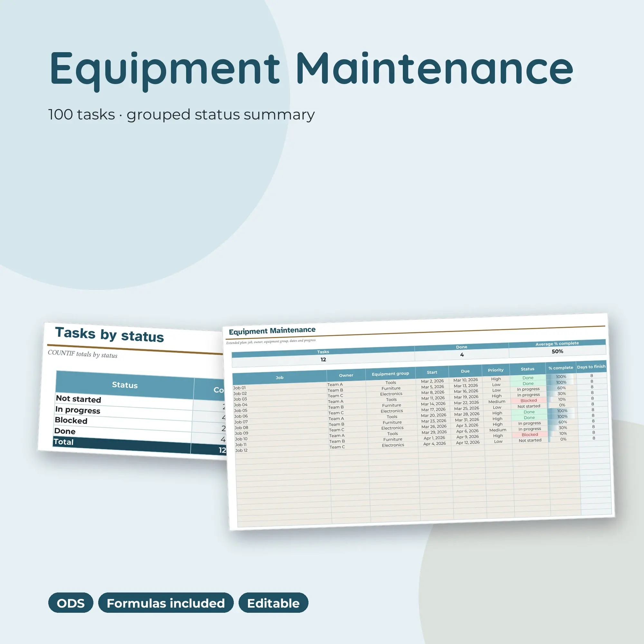The height and width of the screenshot is (644, 644).
Task: Select the 'Mar 10, 2026' due date cell
Action: click(x=465, y=380)
